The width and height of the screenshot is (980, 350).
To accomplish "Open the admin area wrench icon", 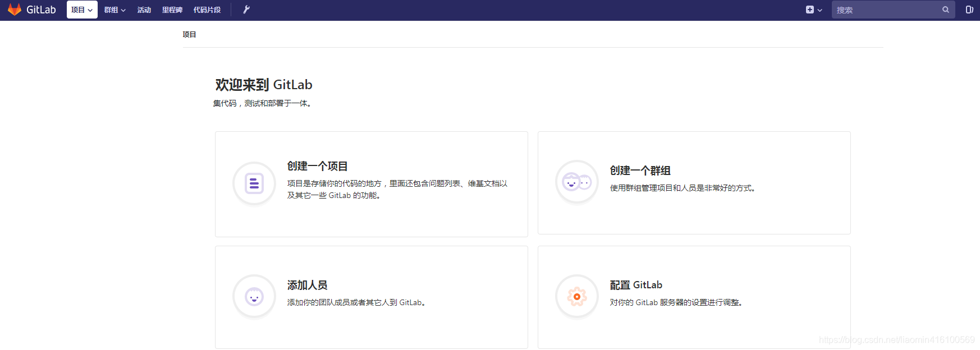I will click(246, 10).
